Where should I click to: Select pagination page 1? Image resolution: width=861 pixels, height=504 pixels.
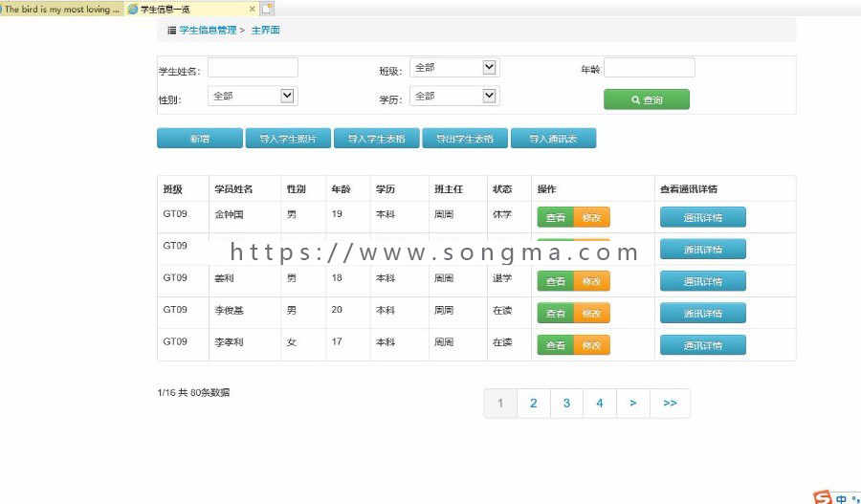click(500, 403)
